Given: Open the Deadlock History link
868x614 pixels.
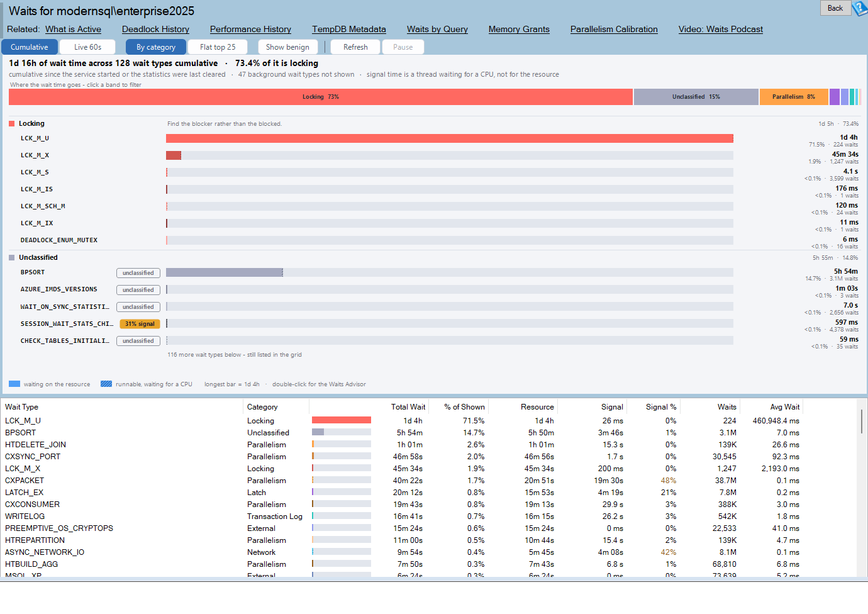Looking at the screenshot, I should click(155, 29).
